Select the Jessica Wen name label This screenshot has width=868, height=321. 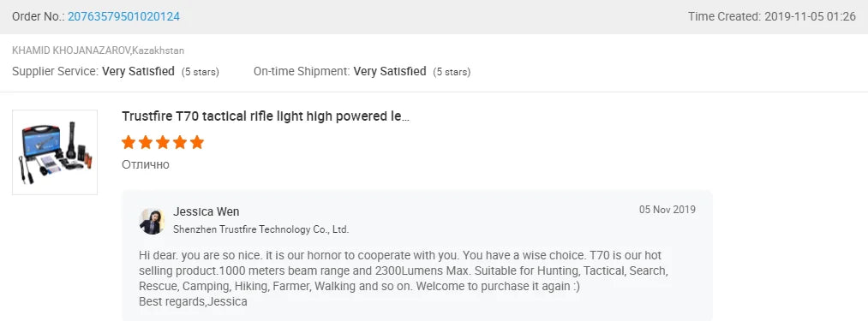tap(206, 211)
